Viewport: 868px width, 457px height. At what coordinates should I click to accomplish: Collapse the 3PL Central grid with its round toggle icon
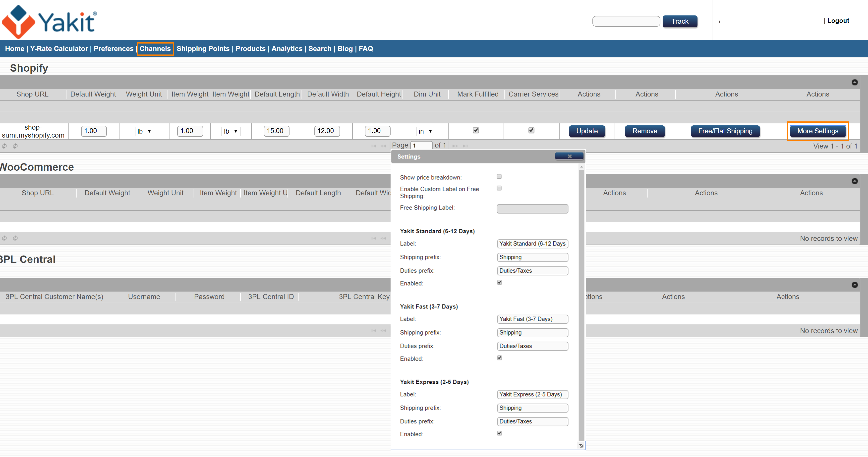(x=855, y=285)
